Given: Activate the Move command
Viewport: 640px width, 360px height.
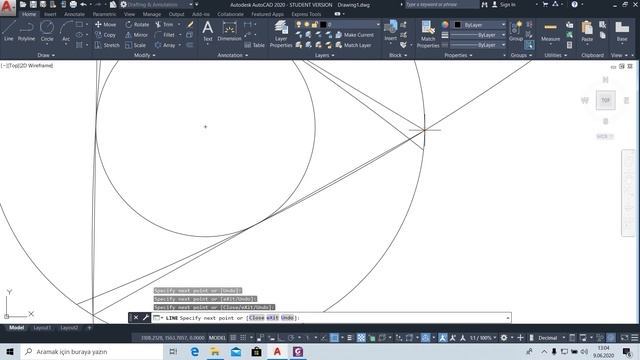Looking at the screenshot, I should pyautogui.click(x=105, y=24).
